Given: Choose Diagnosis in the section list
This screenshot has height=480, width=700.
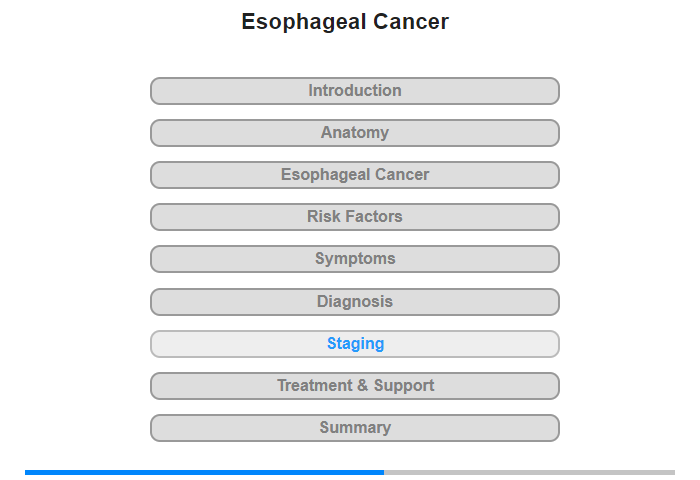Looking at the screenshot, I should 354,302.
